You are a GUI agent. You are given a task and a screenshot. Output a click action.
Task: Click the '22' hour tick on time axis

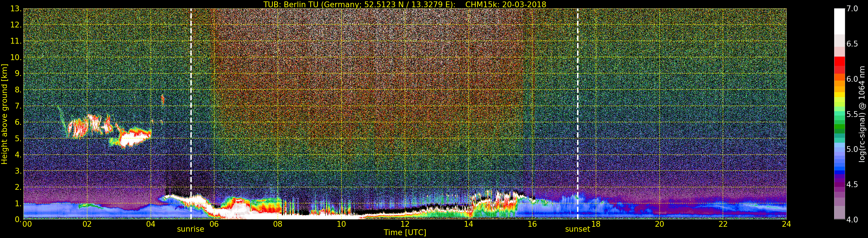[x=723, y=224]
